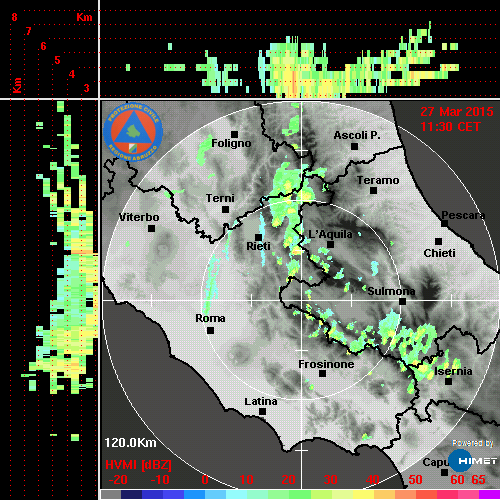Click the Protezione Civile Regione Abruzzo logo
The height and width of the screenshot is (500, 500).
[133, 132]
